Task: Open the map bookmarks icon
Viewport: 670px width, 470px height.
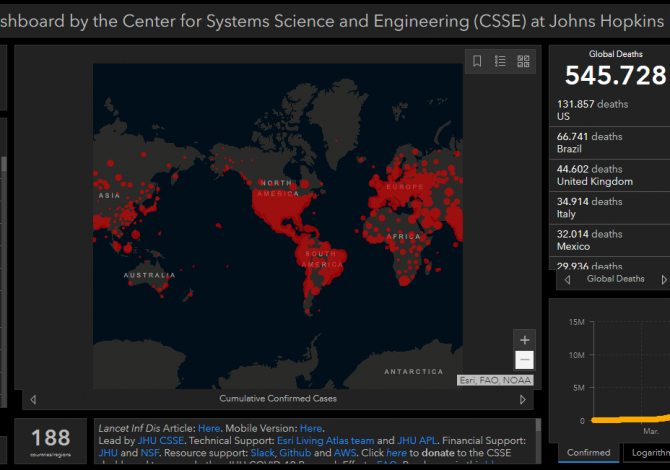Action: click(x=477, y=61)
